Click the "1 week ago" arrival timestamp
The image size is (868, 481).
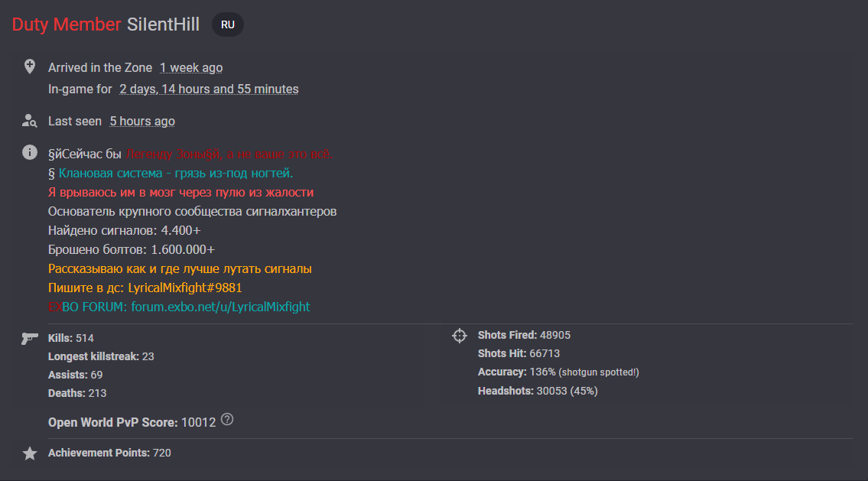point(191,68)
